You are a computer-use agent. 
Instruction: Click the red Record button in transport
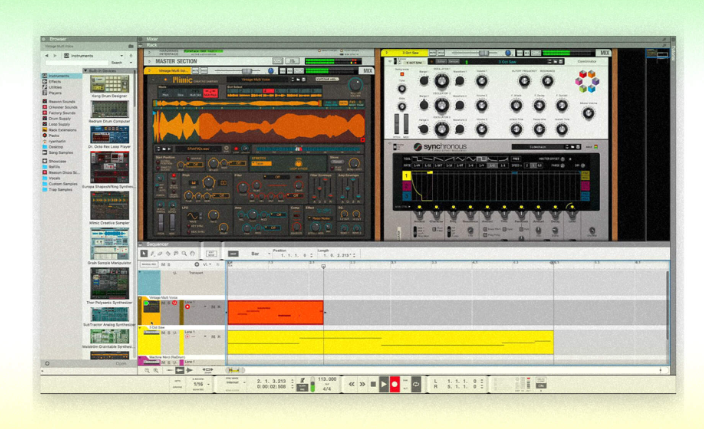click(395, 385)
